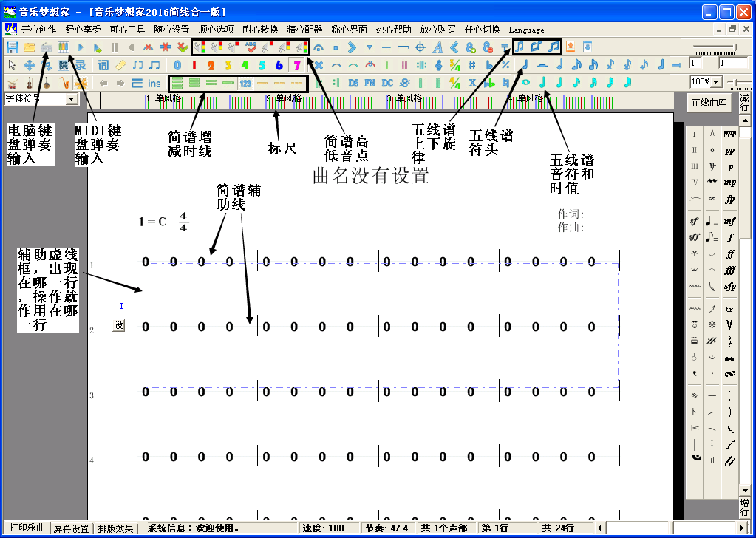The image size is (756, 538).
Task: Toggle the 隐 hide button
Action: (x=64, y=64)
